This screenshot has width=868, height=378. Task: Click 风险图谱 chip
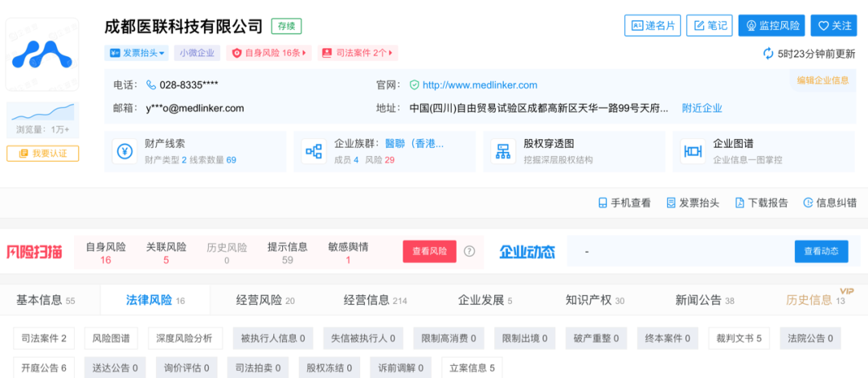(111, 338)
